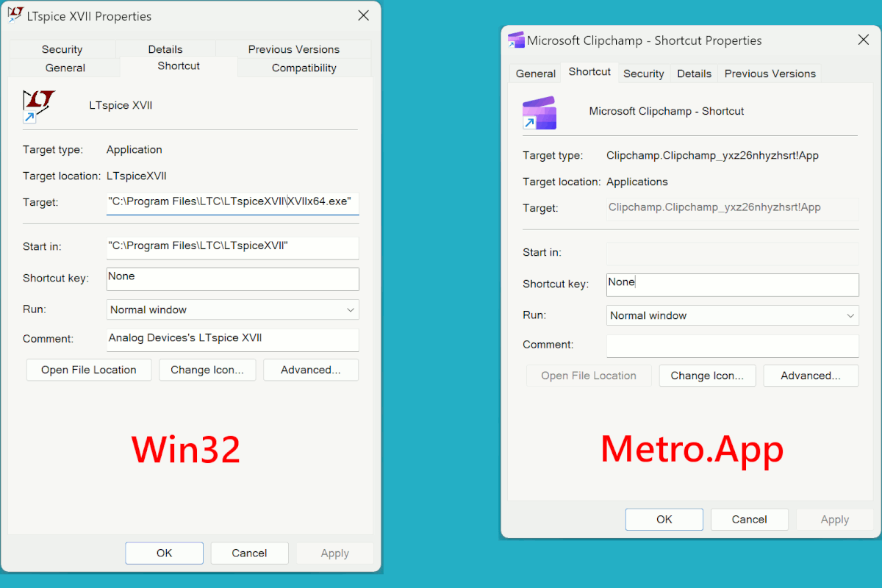This screenshot has height=588, width=882.
Task: Close the LTspice XVII Properties window
Action: (363, 15)
